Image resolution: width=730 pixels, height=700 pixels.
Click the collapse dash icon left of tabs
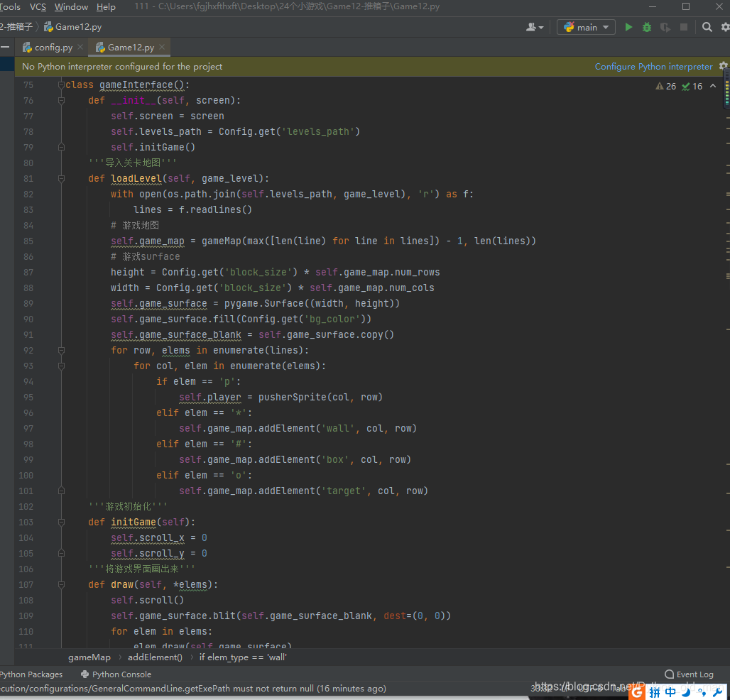[5, 47]
